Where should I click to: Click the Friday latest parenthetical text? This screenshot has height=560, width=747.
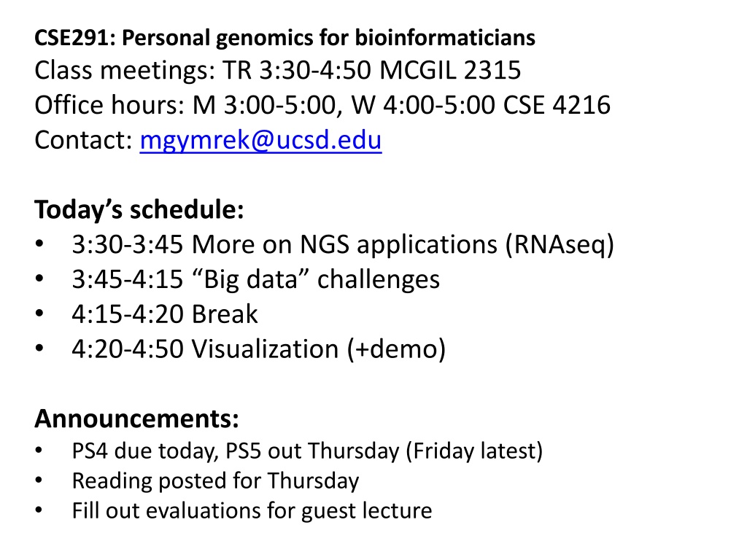coord(474,451)
